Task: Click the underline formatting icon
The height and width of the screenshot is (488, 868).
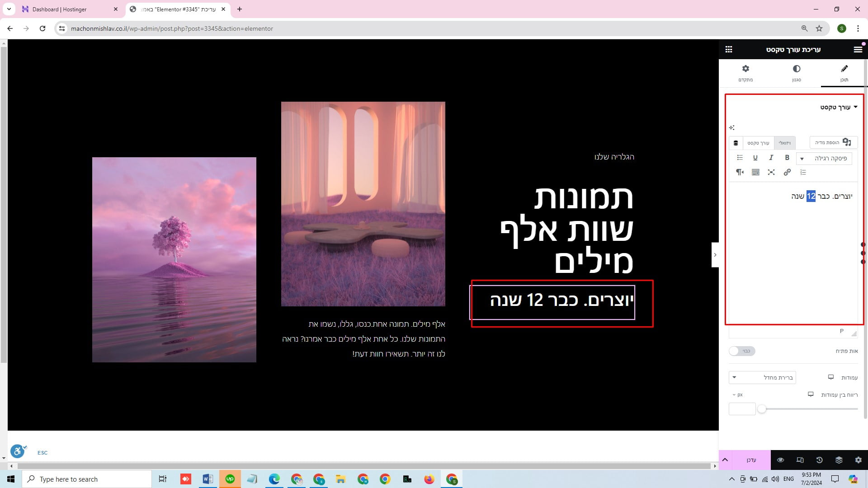Action: [755, 158]
